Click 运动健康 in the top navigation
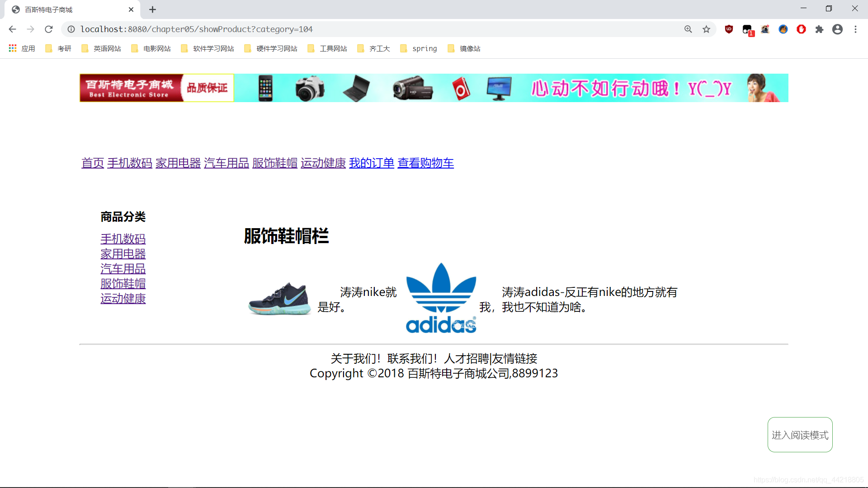Viewport: 868px width, 488px height. click(323, 163)
